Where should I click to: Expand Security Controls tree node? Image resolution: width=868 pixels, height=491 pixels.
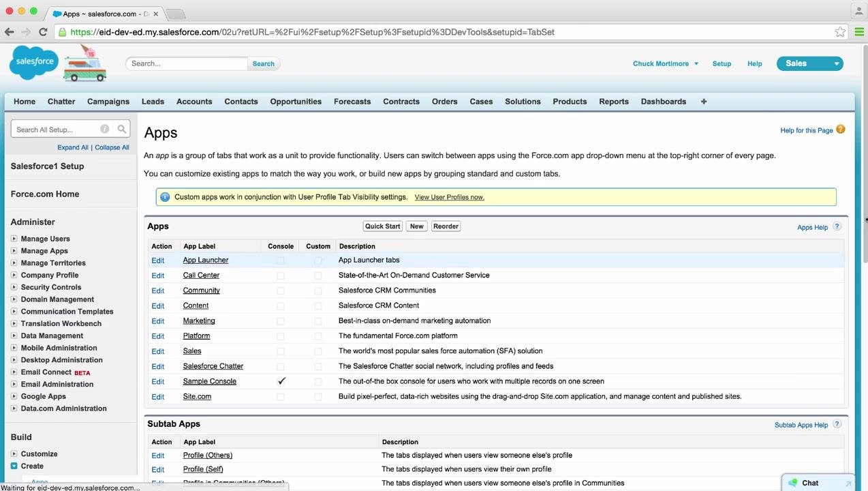14,287
